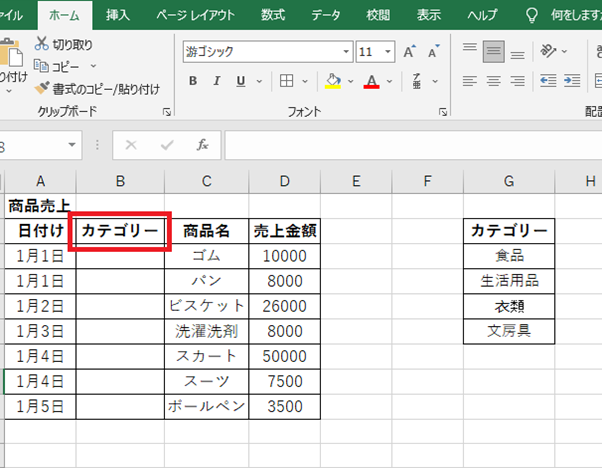Open the font size dropdown showing 11
This screenshot has height=468, width=602.
click(388, 51)
